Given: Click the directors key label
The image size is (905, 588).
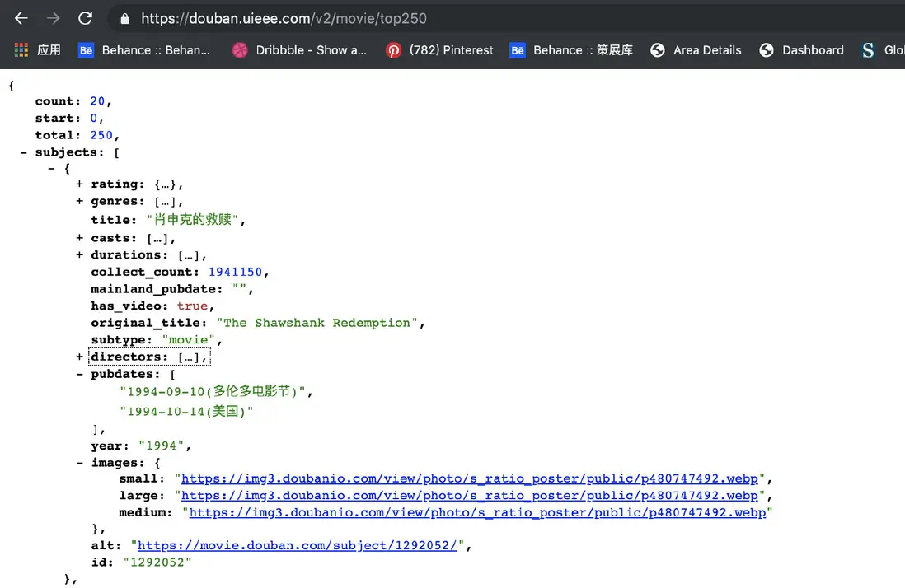Looking at the screenshot, I should (130, 357).
